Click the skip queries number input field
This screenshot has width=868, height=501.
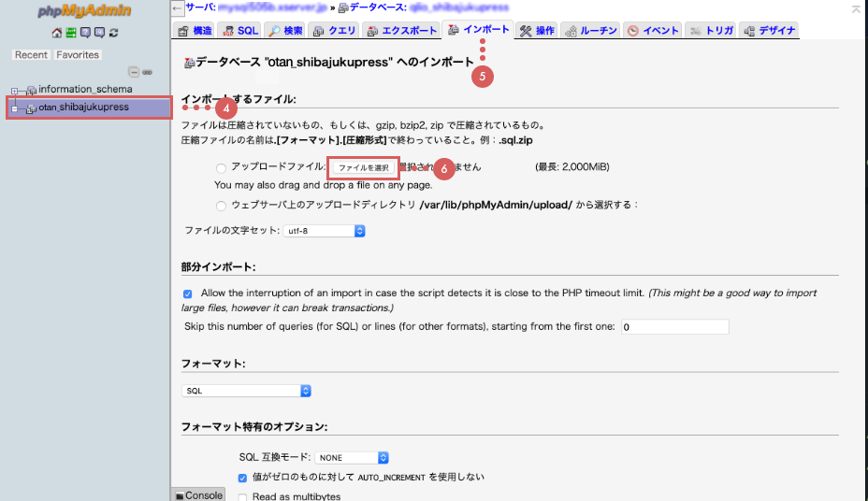pyautogui.click(x=673, y=327)
